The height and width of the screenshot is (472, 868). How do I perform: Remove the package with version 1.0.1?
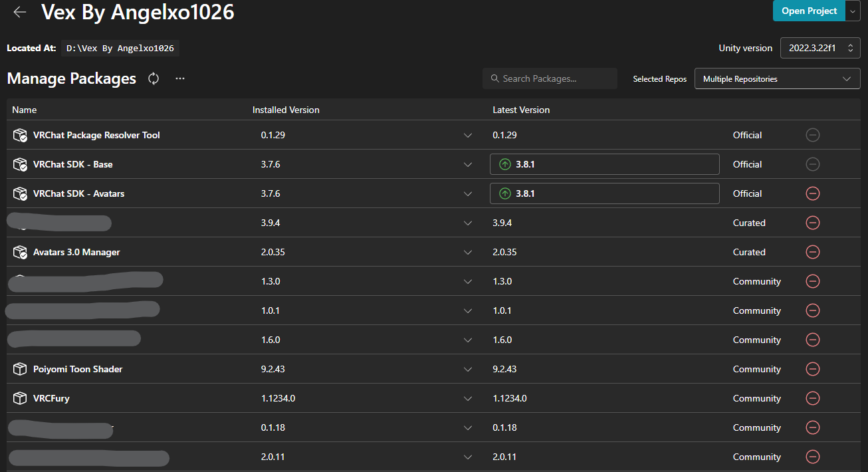[812, 310]
